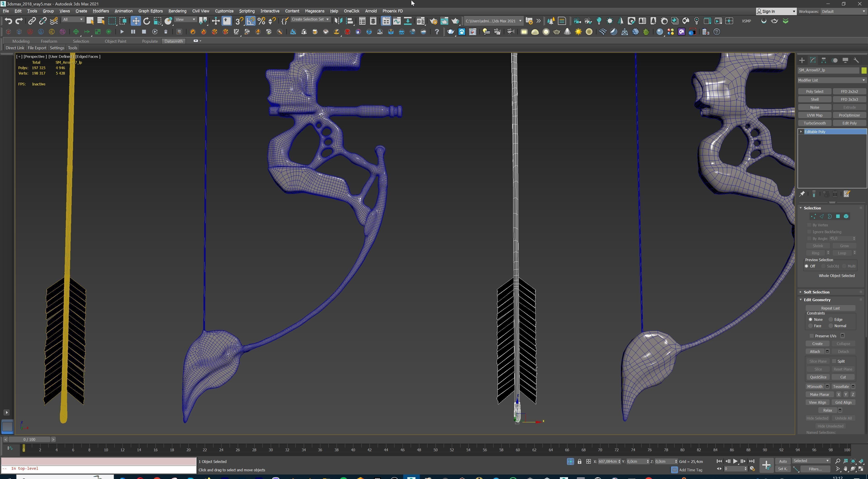The height and width of the screenshot is (479, 868).
Task: Check the Ignore Backfacing option
Action: tap(809, 232)
